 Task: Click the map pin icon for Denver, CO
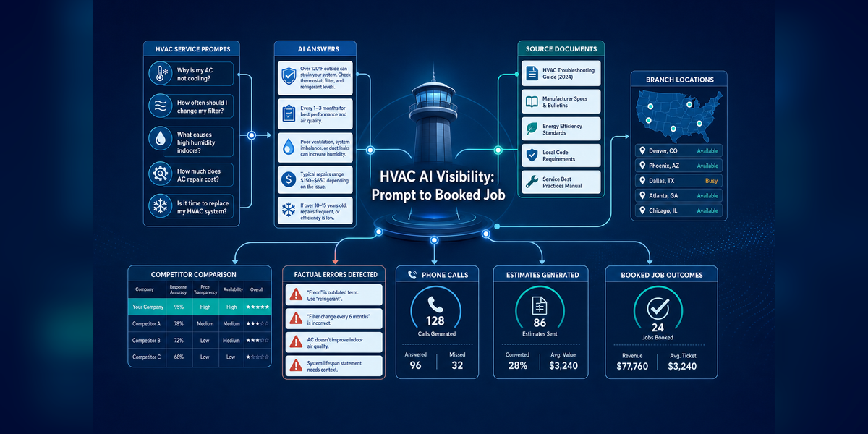pyautogui.click(x=642, y=150)
